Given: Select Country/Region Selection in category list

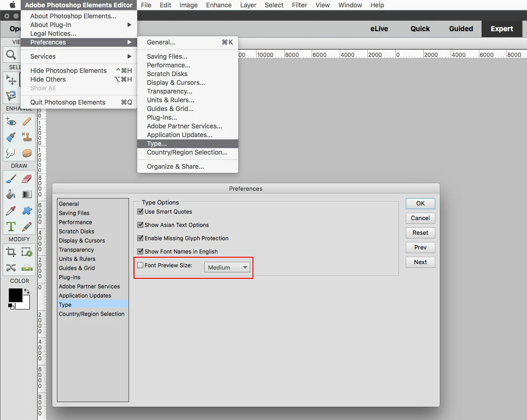Looking at the screenshot, I should coord(93,314).
